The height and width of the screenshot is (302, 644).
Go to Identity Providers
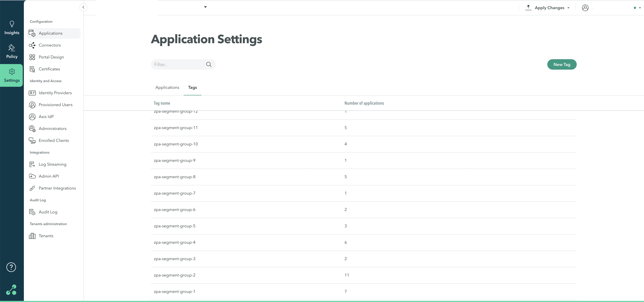point(55,93)
